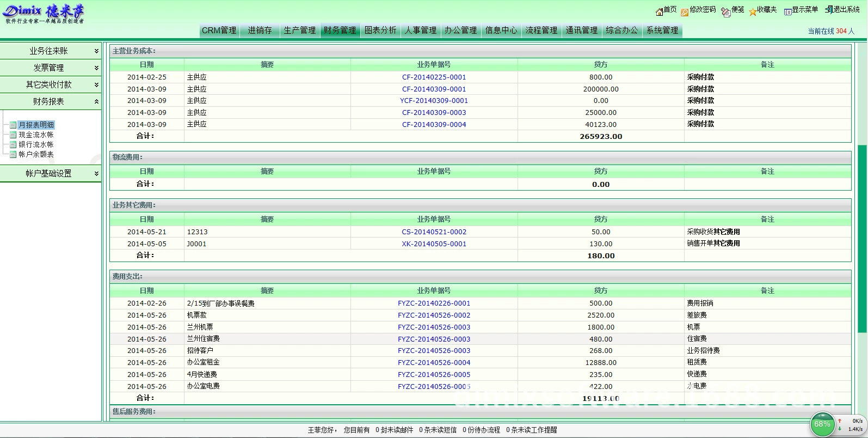Select 银行流水帐 in the tree

click(x=36, y=145)
